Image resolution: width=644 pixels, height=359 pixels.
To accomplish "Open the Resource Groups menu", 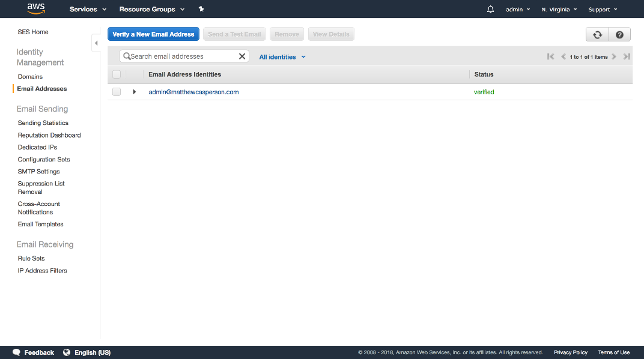I will 152,10.
